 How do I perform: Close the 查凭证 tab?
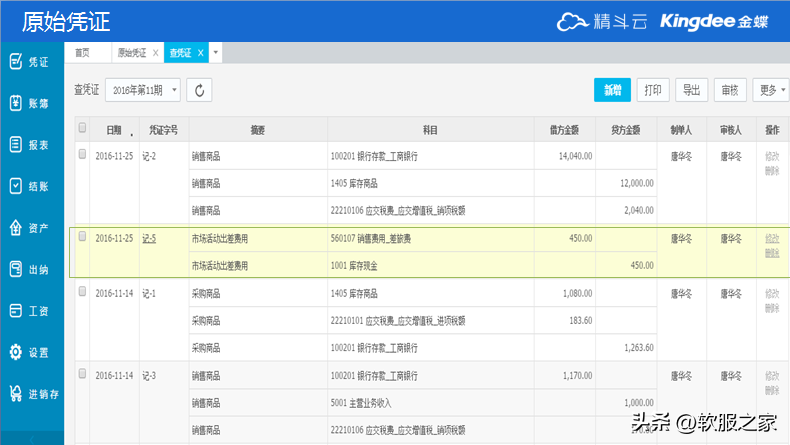(x=200, y=52)
